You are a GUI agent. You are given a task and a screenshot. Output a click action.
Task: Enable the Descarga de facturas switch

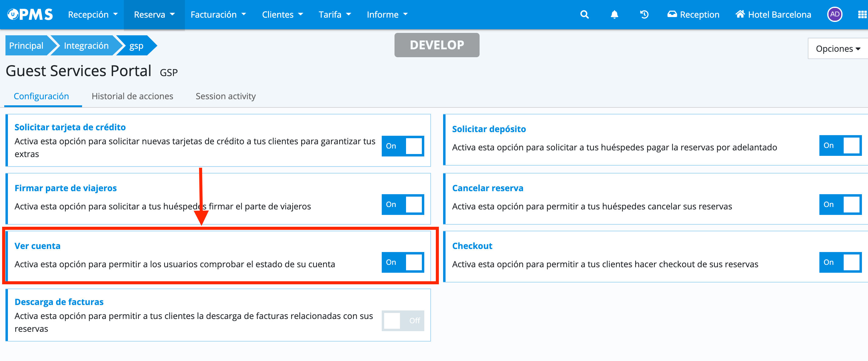click(402, 321)
